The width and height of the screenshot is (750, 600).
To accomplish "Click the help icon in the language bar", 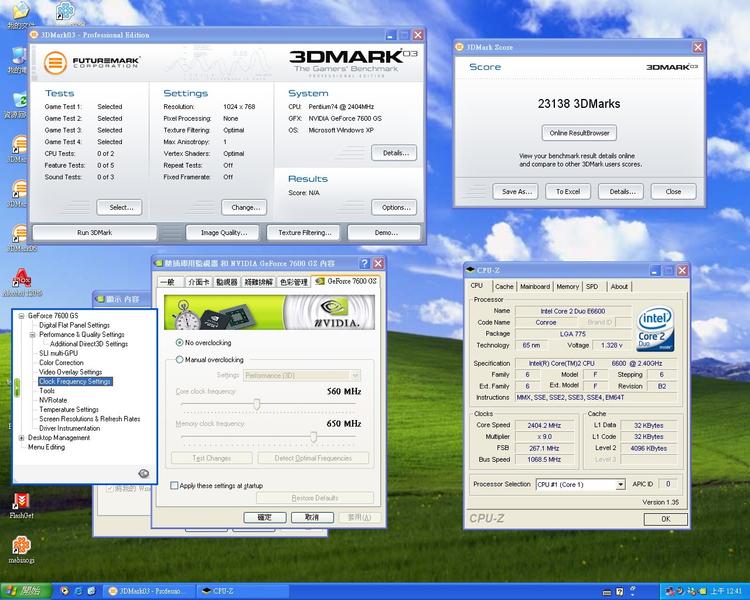I will coord(619,592).
